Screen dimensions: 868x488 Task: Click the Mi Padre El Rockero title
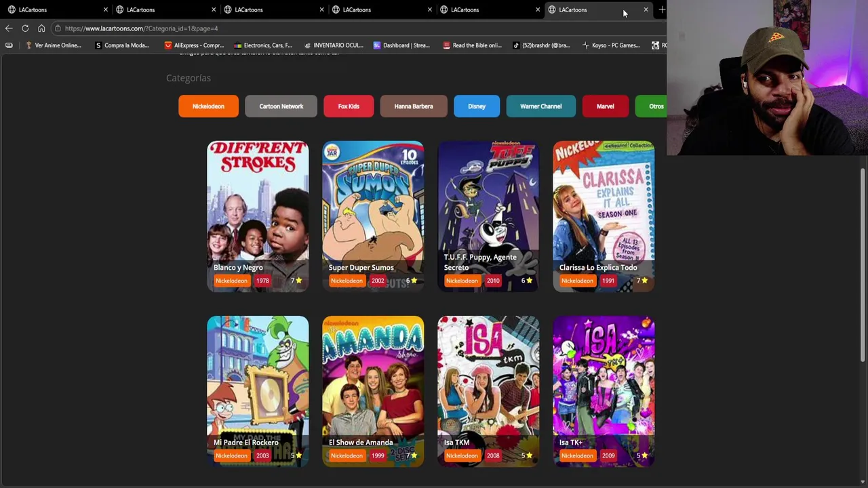click(x=246, y=443)
